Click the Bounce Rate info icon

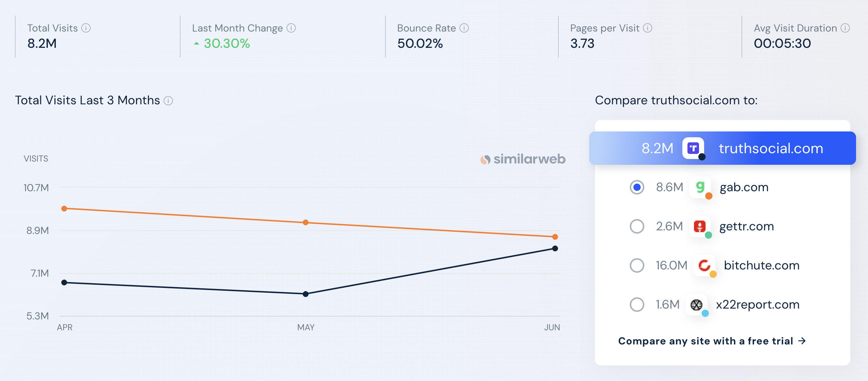tap(464, 28)
